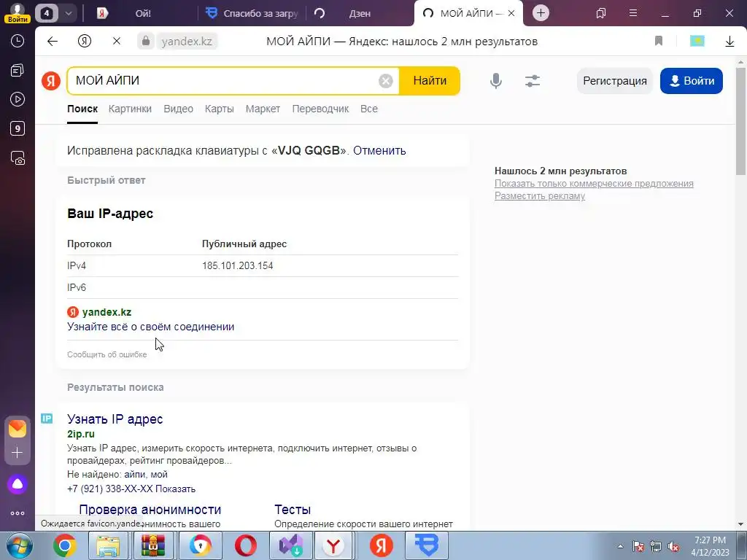Screen dimensions: 747x560
Task: Click Показать to reveal phone number
Action: pos(175,489)
